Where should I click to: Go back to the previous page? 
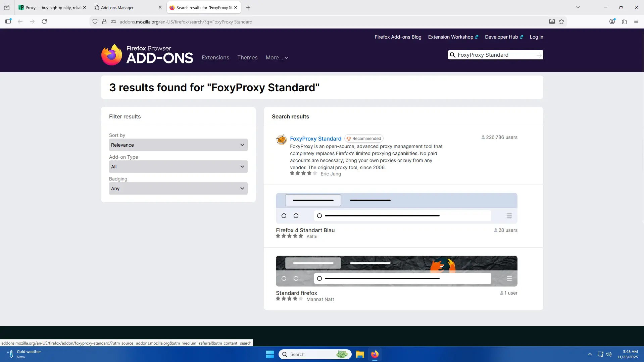click(20, 21)
